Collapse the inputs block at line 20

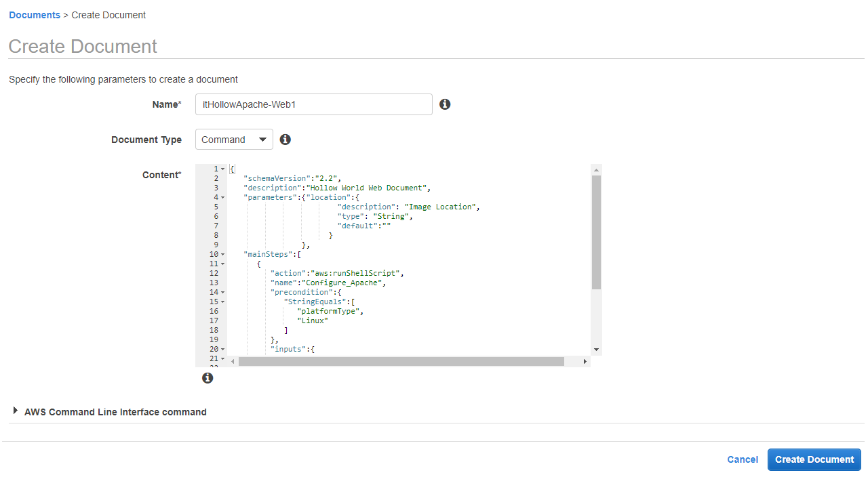point(223,350)
